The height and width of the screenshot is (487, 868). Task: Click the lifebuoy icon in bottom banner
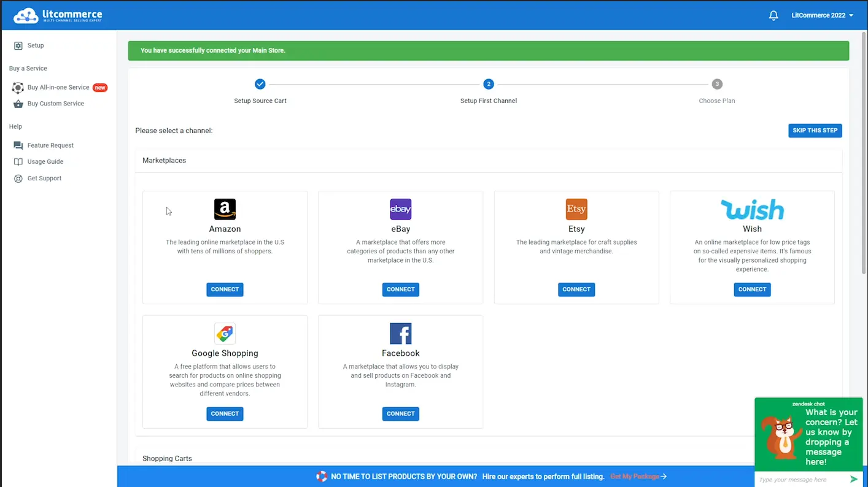(x=322, y=477)
